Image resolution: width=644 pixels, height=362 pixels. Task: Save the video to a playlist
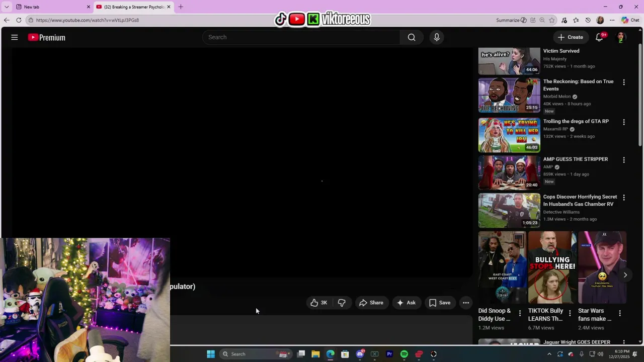point(440,303)
